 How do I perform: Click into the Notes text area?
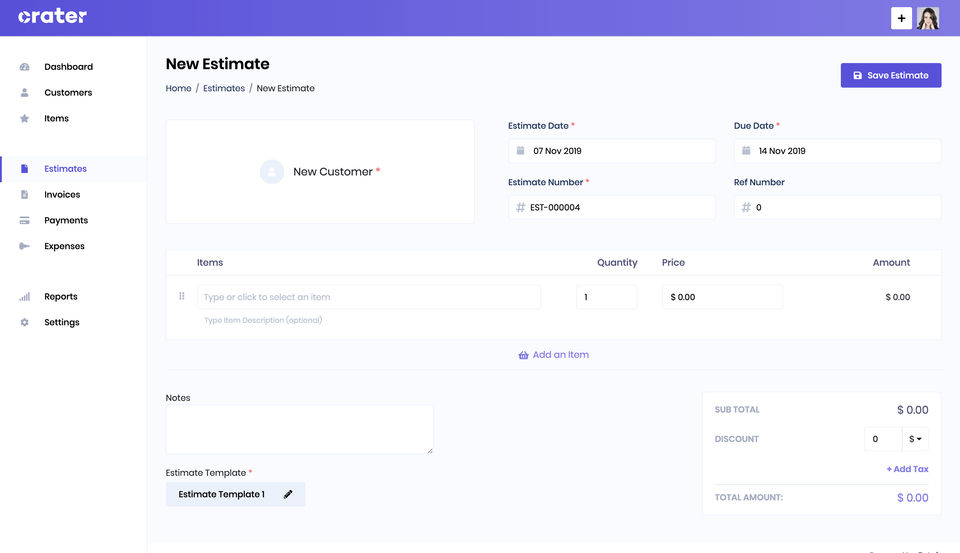coord(299,429)
